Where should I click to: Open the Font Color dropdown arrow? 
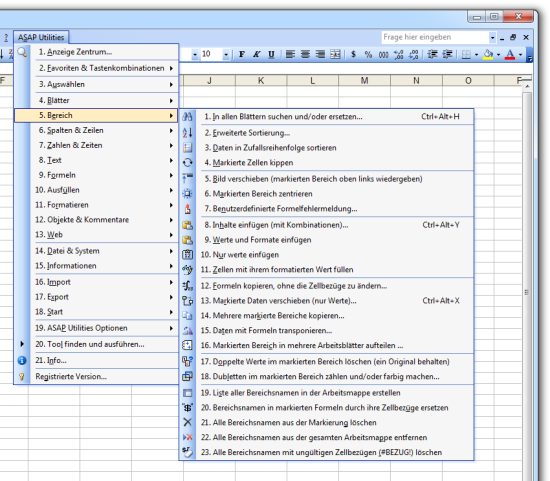(x=521, y=54)
